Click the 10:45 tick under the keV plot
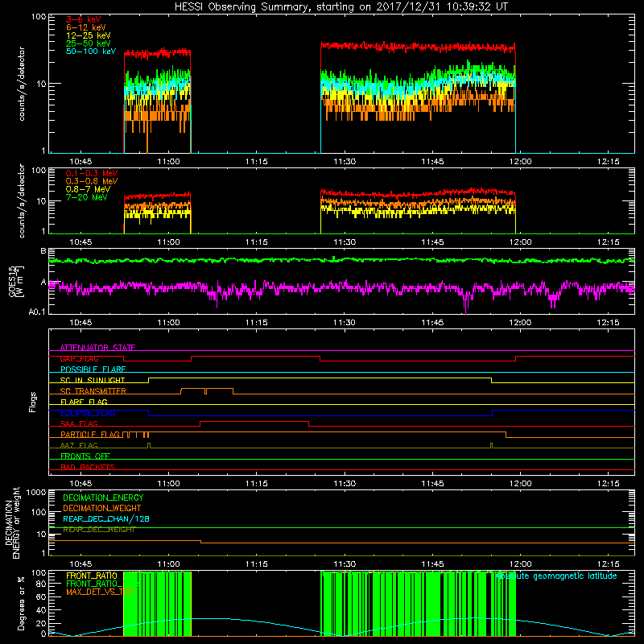Image resolution: width=644 pixels, height=644 pixels. coord(80,162)
